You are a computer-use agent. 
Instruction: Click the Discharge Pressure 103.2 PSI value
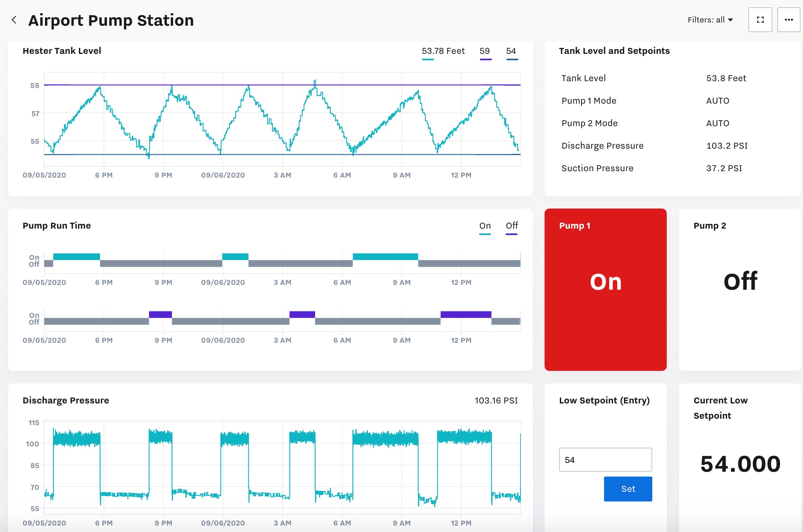(x=727, y=145)
